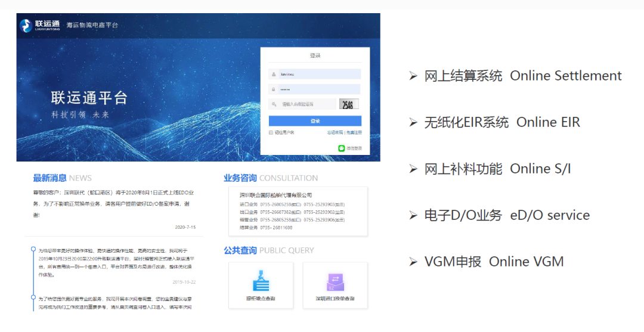Viewport: 644px width, 332px height.
Task: Click the green WeChat login icon
Action: pos(341,148)
